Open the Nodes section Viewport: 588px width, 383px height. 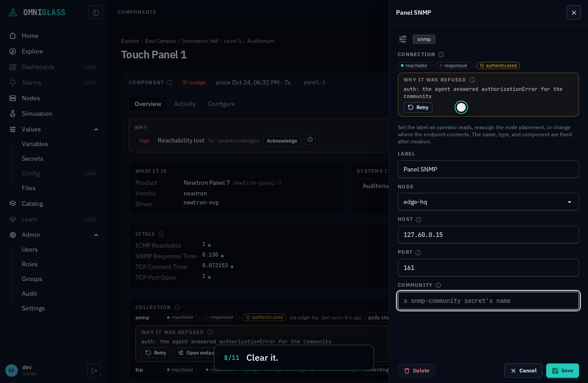tap(53, 98)
